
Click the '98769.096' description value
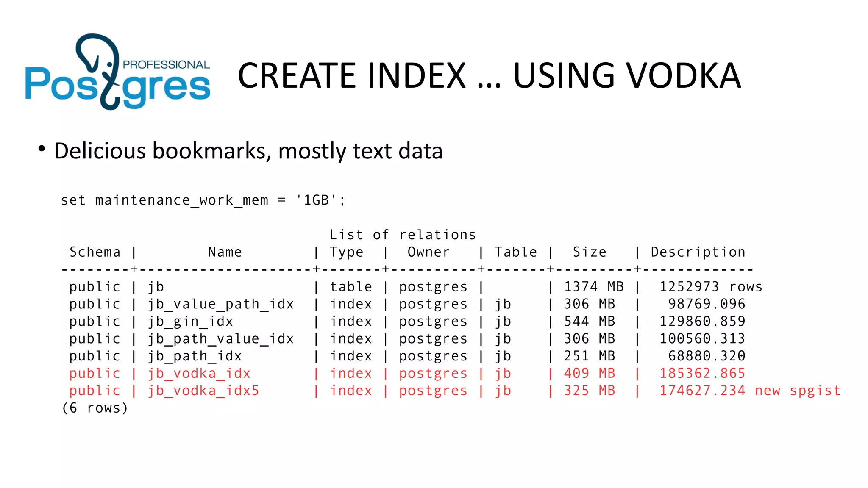[x=707, y=304]
